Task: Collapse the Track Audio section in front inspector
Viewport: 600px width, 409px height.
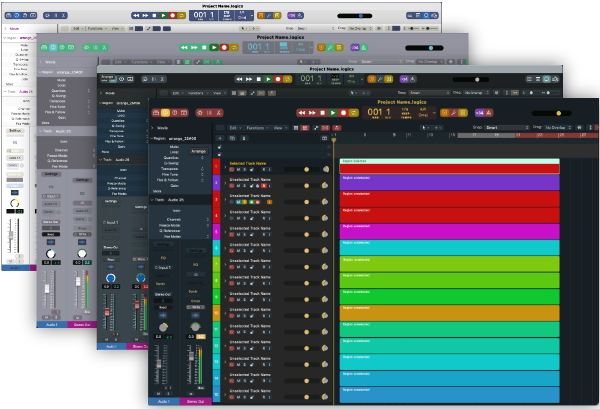Action: (x=152, y=200)
